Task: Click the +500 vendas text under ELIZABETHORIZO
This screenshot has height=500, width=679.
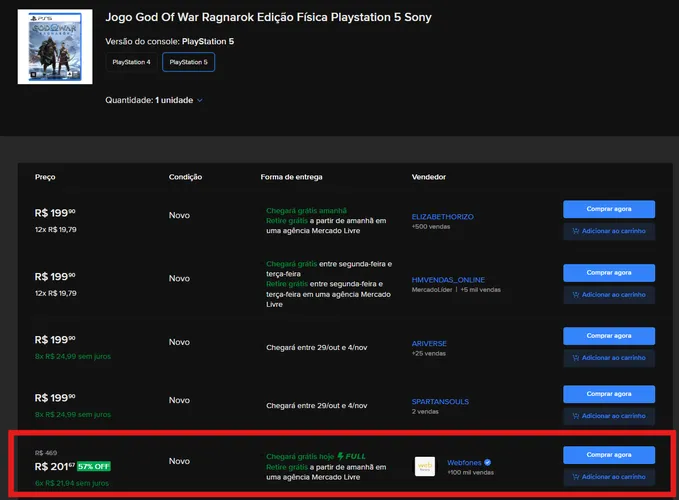Action: [x=431, y=227]
